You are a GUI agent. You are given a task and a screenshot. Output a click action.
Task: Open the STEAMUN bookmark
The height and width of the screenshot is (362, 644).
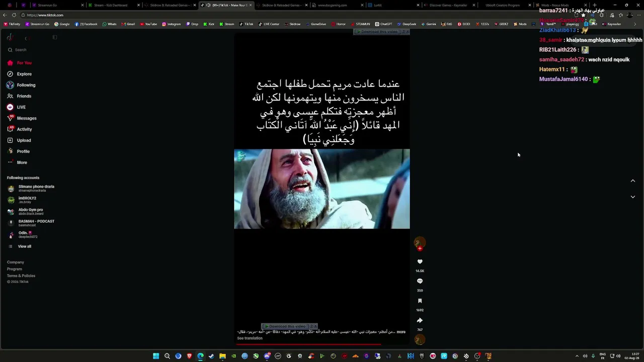(x=360, y=24)
